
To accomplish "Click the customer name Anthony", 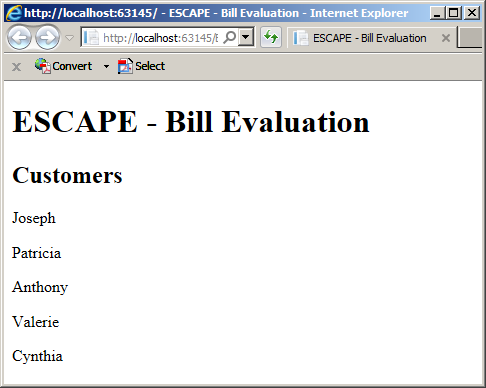I will pyautogui.click(x=40, y=287).
